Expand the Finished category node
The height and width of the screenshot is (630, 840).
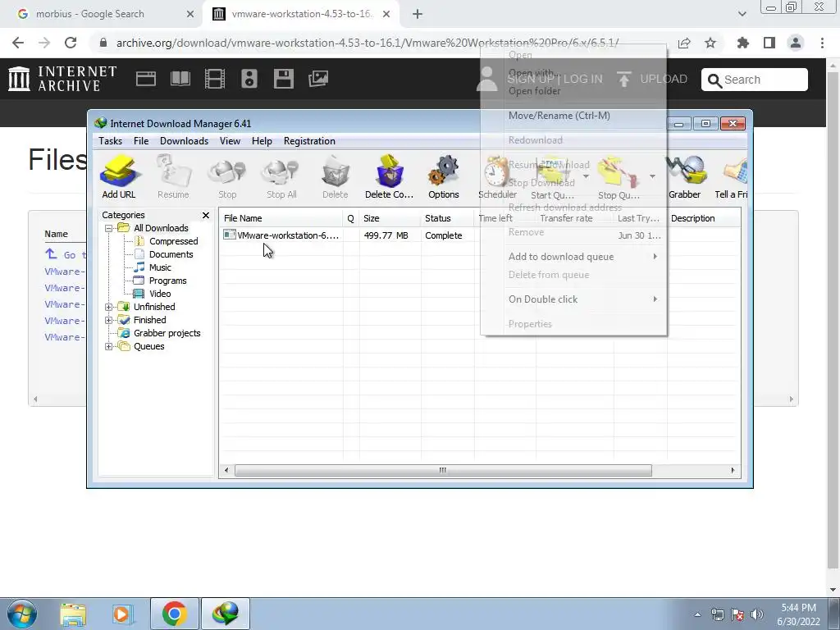pos(109,321)
